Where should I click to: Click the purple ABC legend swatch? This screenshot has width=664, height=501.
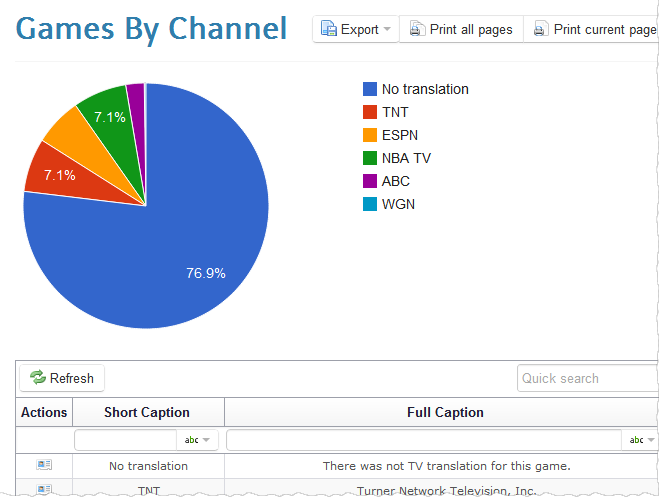pyautogui.click(x=370, y=181)
